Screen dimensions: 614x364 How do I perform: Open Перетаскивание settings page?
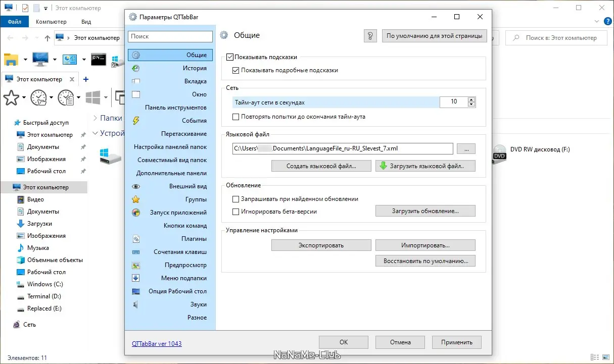[x=170, y=134]
